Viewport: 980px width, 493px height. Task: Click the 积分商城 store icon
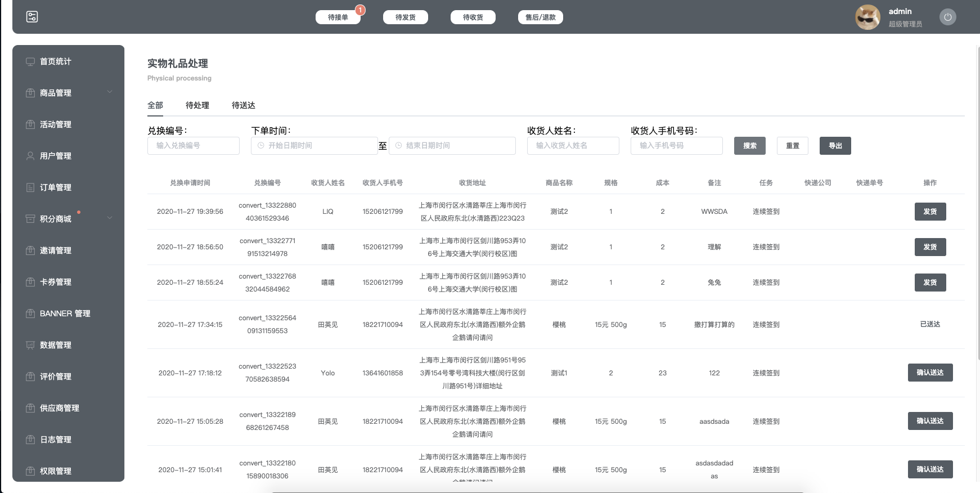tap(30, 219)
